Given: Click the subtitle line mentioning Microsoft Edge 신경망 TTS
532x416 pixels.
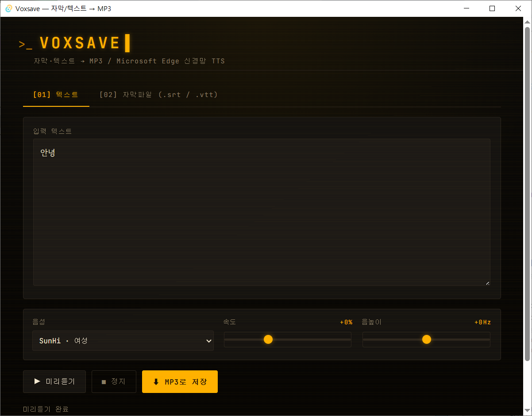Looking at the screenshot, I should pyautogui.click(x=129, y=61).
